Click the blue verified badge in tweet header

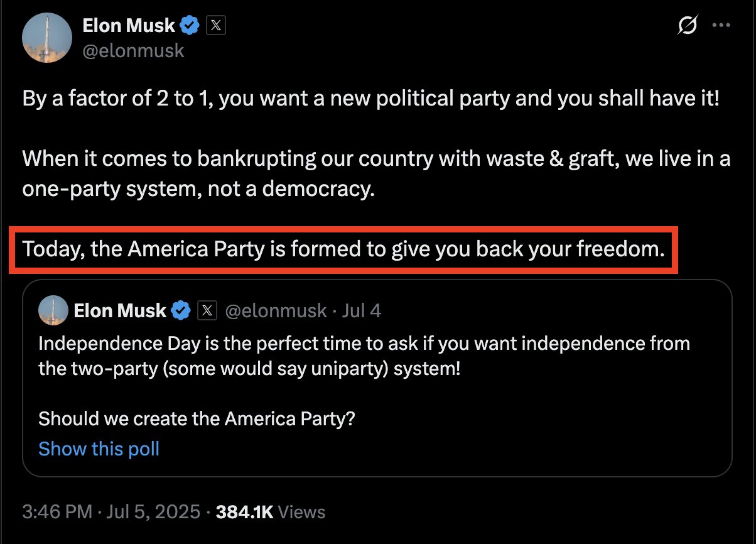(x=190, y=25)
